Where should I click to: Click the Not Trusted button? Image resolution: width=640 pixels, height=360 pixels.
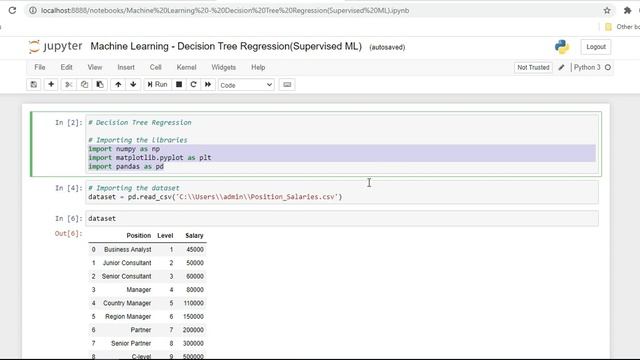point(533,67)
